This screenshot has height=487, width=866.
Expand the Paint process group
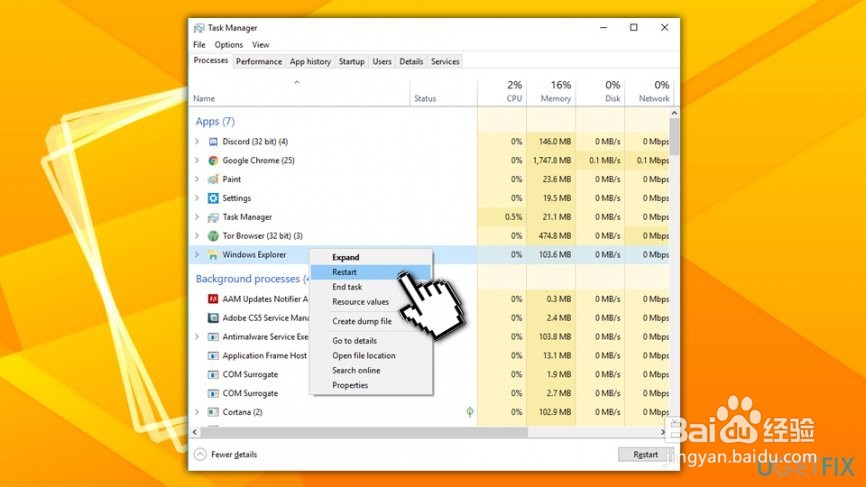click(197, 179)
